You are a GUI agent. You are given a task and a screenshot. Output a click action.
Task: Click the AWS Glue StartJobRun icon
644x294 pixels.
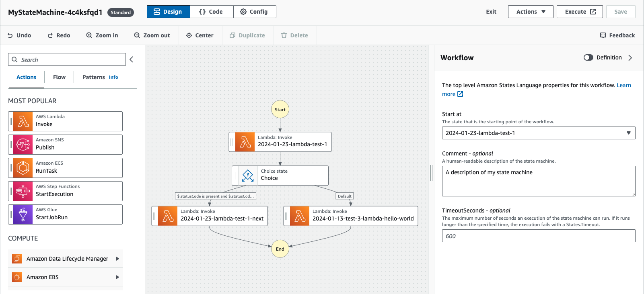click(23, 214)
